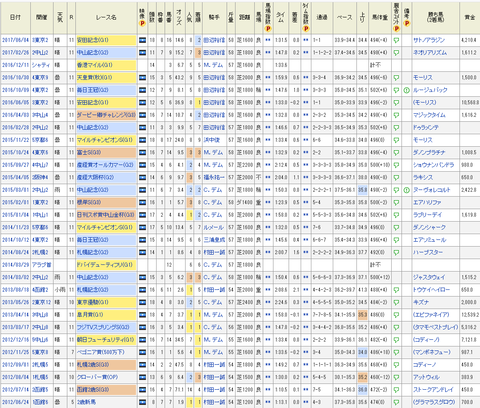Open stable comment bubble beside ダノンプラチナ
The image size is (480, 408).
click(396, 153)
